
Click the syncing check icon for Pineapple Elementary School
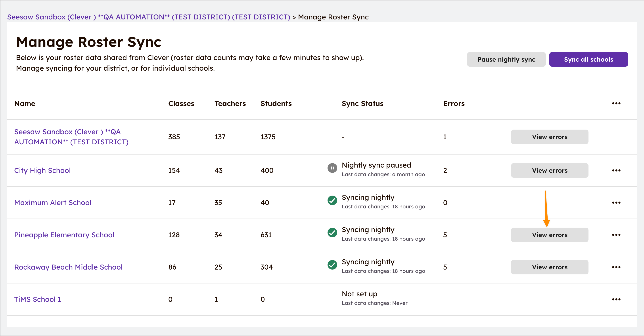[x=332, y=233]
